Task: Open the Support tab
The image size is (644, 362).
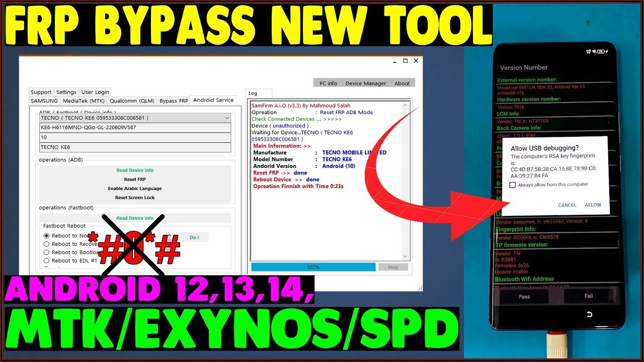Action: [41, 92]
